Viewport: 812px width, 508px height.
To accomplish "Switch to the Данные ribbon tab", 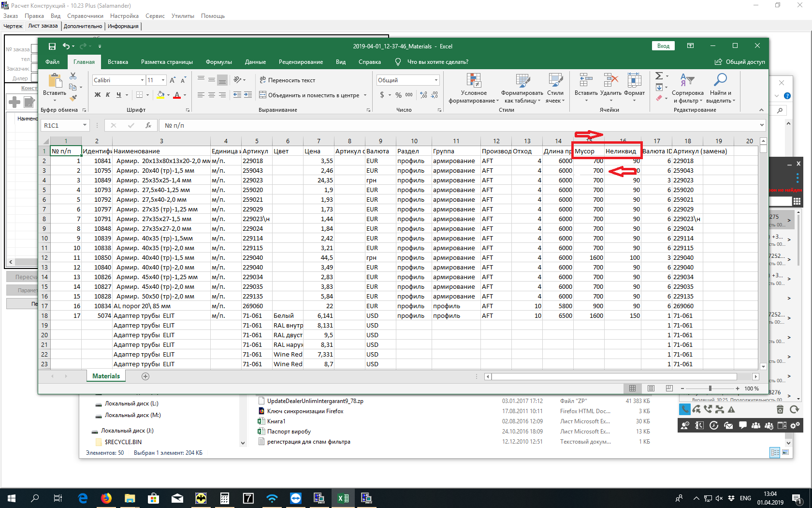I will point(255,62).
